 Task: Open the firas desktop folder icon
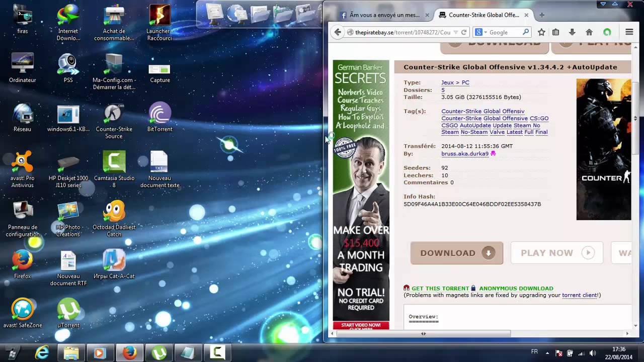[x=22, y=19]
